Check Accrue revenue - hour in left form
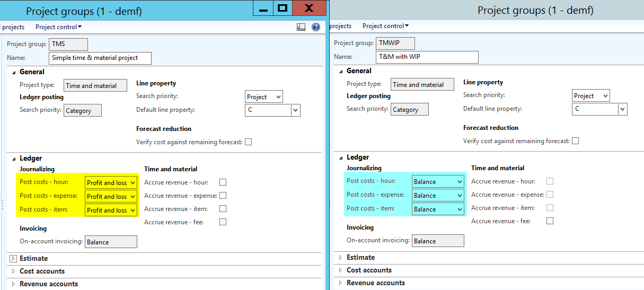Viewport: 644px width, 290px height. (x=223, y=182)
